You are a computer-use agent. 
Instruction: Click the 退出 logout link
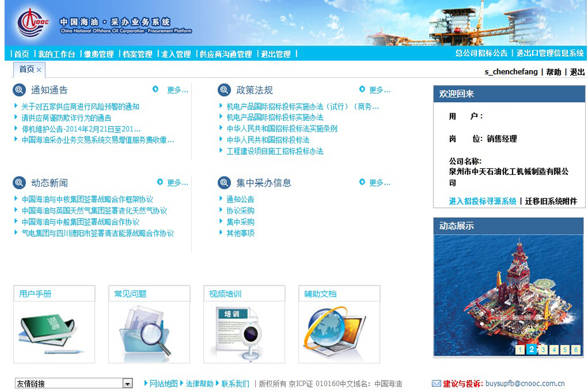(x=577, y=72)
